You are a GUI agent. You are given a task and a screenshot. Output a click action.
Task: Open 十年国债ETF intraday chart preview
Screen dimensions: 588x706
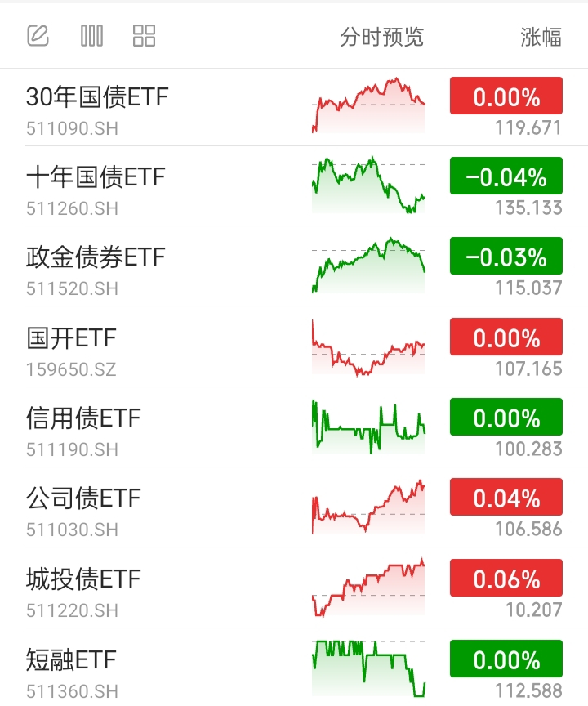[368, 185]
